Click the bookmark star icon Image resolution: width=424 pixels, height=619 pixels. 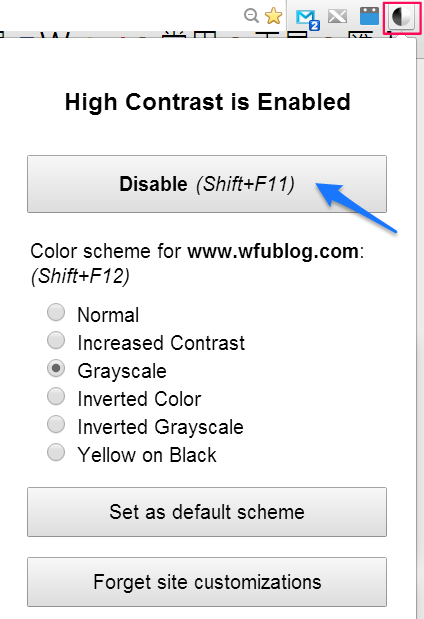pyautogui.click(x=273, y=16)
